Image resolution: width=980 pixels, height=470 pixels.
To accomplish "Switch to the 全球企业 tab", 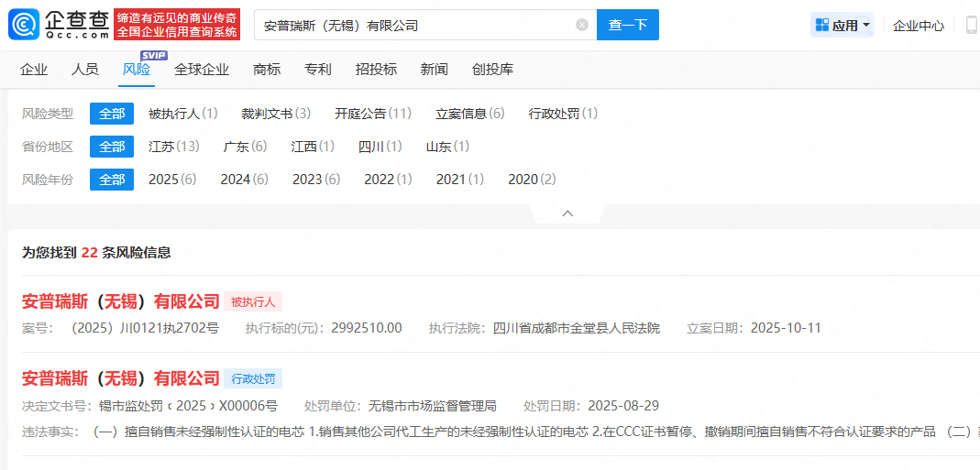I will click(x=202, y=70).
